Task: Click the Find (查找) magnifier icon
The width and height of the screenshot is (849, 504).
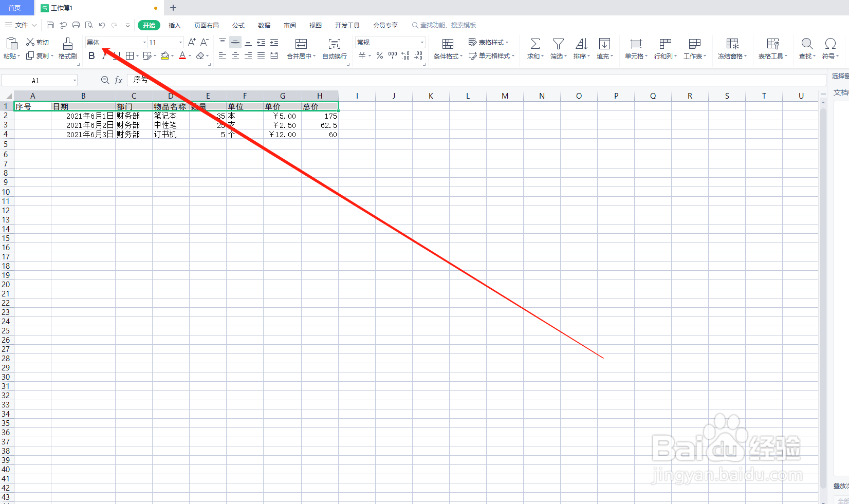Action: 807,44
